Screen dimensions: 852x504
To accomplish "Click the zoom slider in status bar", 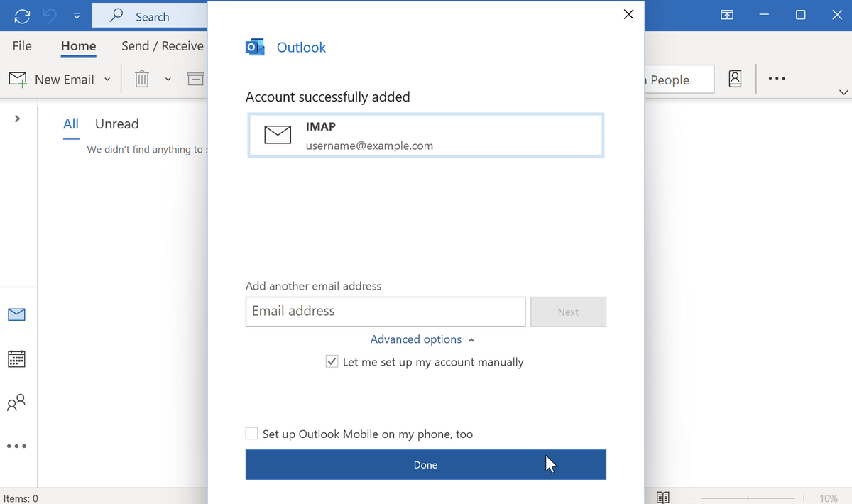I will point(748,498).
